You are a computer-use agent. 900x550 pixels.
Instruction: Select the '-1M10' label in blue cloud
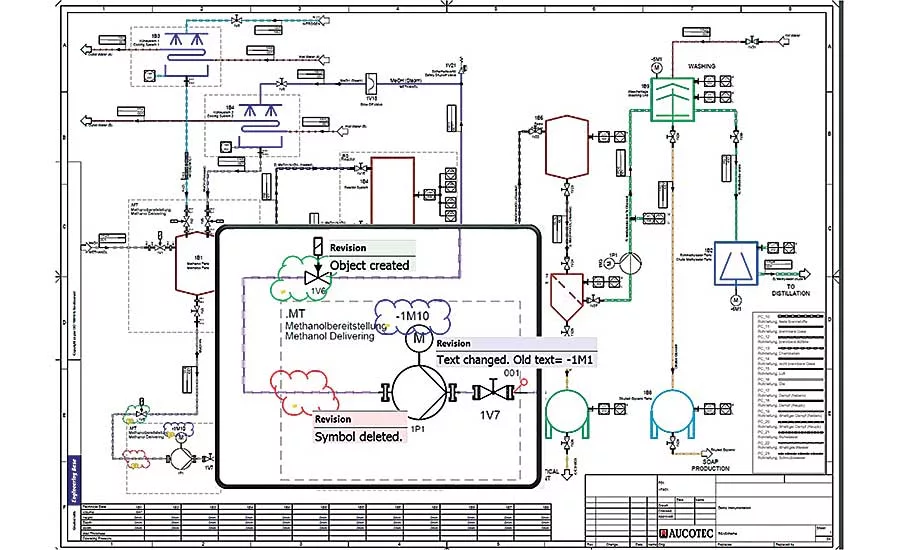pos(412,316)
